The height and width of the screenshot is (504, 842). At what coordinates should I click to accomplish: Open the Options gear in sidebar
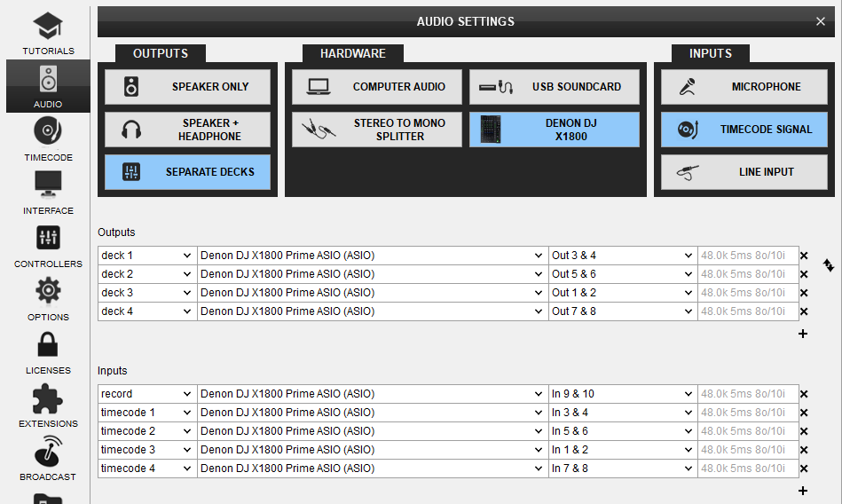[48, 299]
